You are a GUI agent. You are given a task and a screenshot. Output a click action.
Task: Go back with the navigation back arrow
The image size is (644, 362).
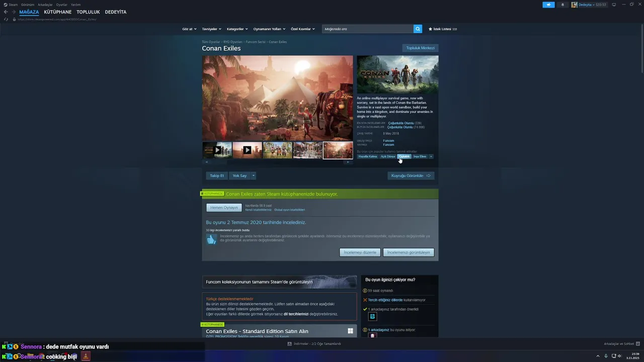pos(6,12)
